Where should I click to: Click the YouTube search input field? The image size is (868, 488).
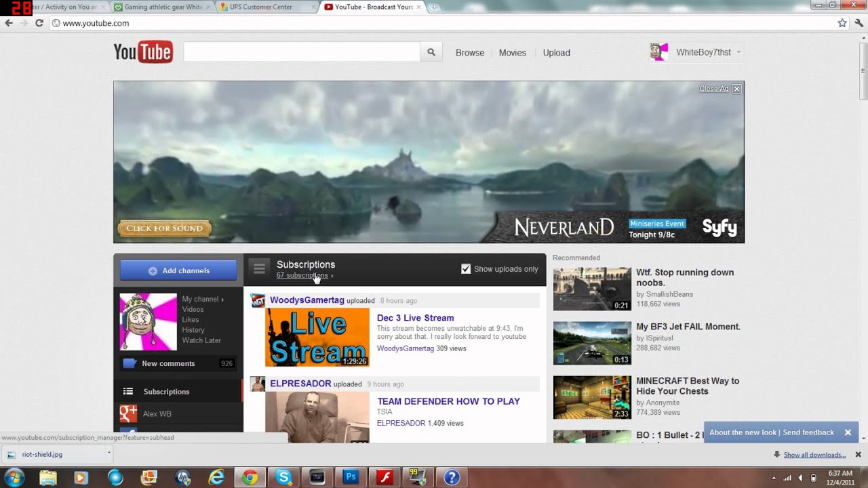302,52
